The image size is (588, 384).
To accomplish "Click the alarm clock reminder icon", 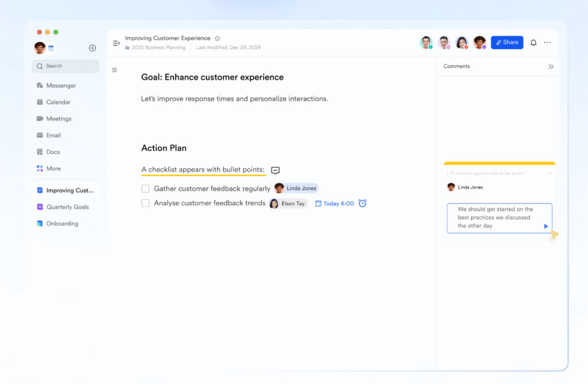I will click(362, 203).
